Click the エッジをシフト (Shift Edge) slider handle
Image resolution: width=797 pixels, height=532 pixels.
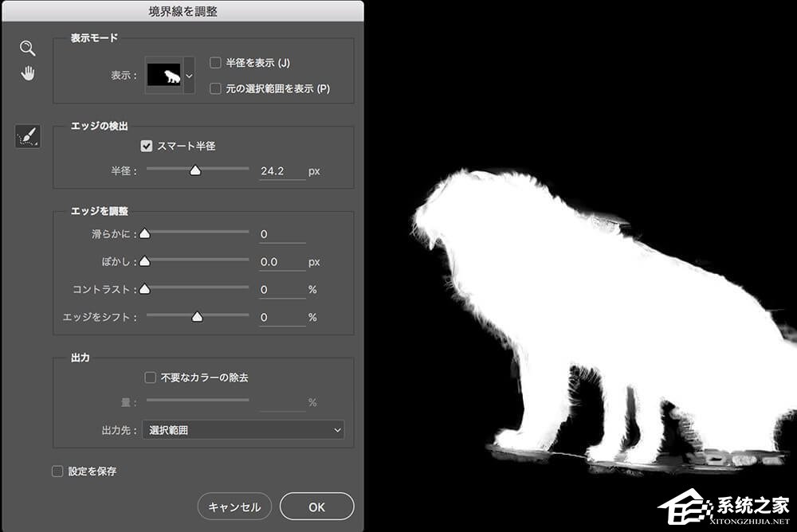tap(196, 317)
